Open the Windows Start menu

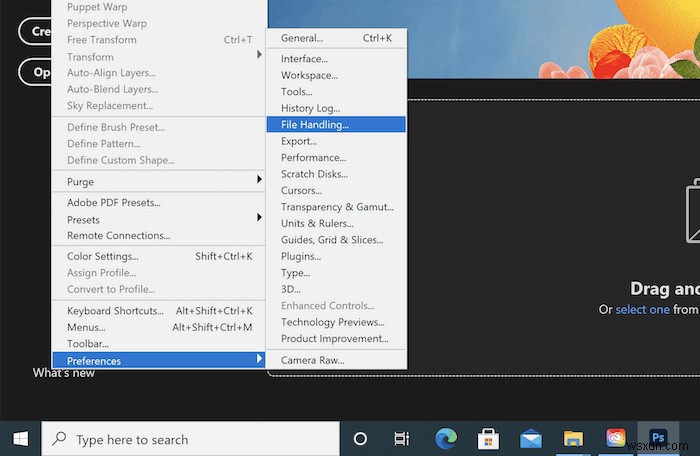point(20,439)
